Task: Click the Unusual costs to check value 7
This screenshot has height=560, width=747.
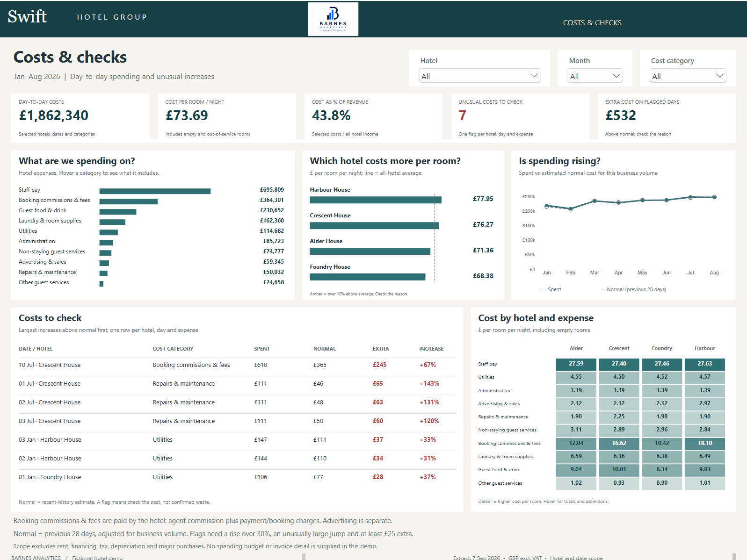Action: 462,115
